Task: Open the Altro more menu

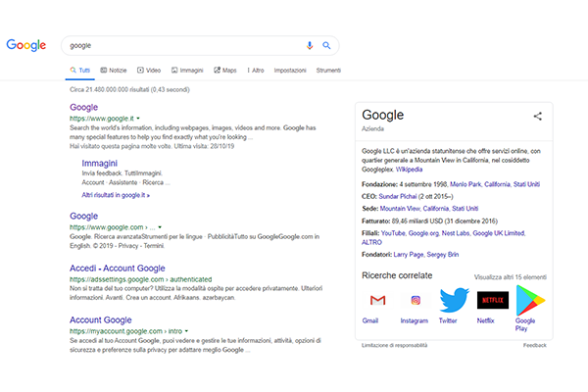Action: [256, 71]
